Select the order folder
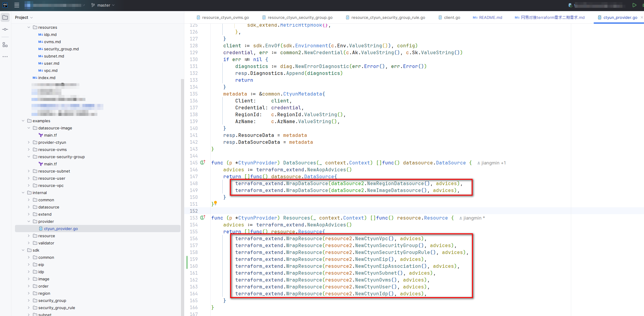644x316 pixels. (43, 286)
